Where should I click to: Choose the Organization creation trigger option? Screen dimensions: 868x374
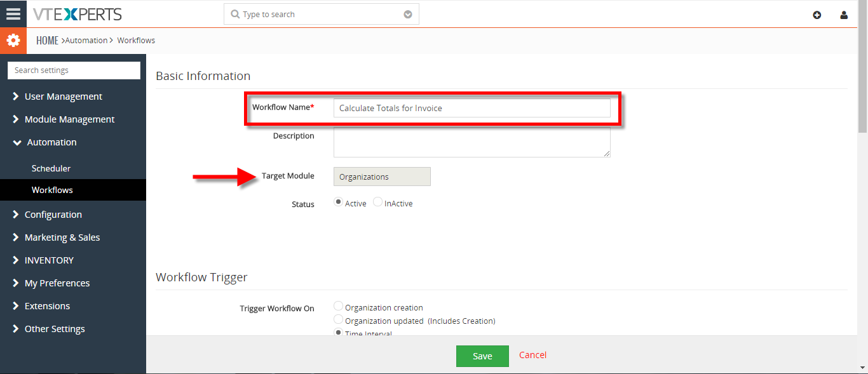point(339,307)
